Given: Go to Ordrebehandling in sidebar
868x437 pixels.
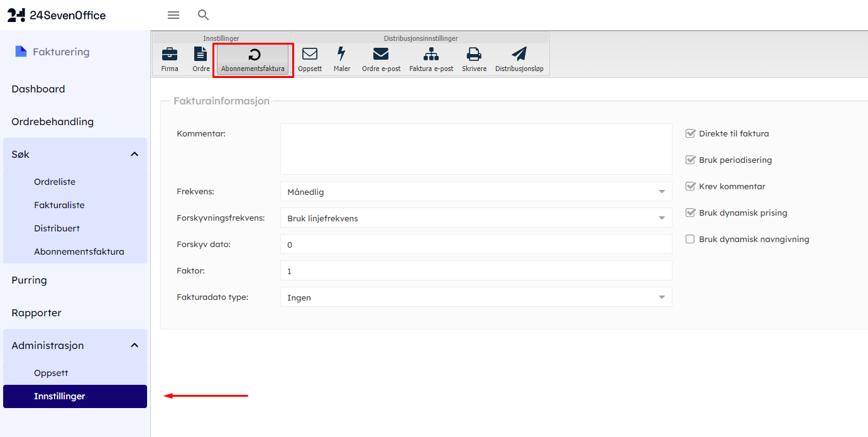Looking at the screenshot, I should pos(52,121).
